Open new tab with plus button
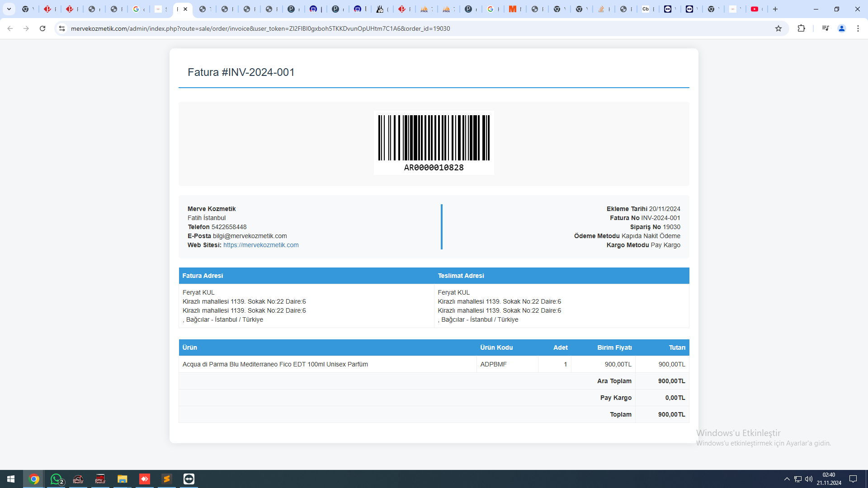Screen dimensions: 868x488 click(775, 9)
